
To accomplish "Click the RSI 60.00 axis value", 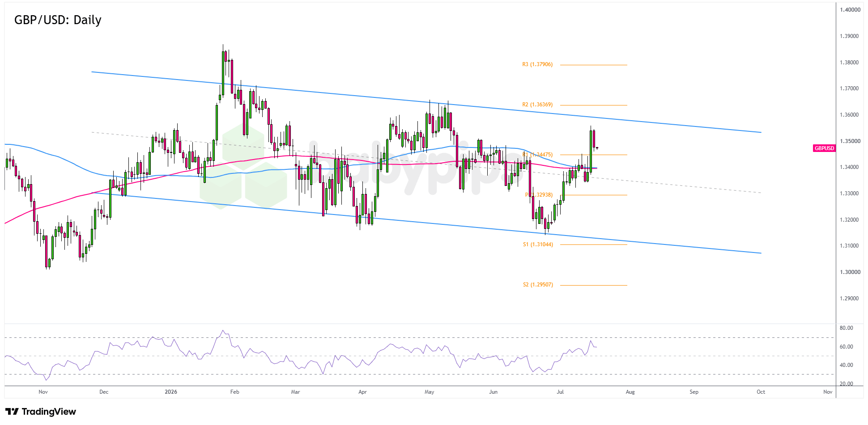I will 847,347.
